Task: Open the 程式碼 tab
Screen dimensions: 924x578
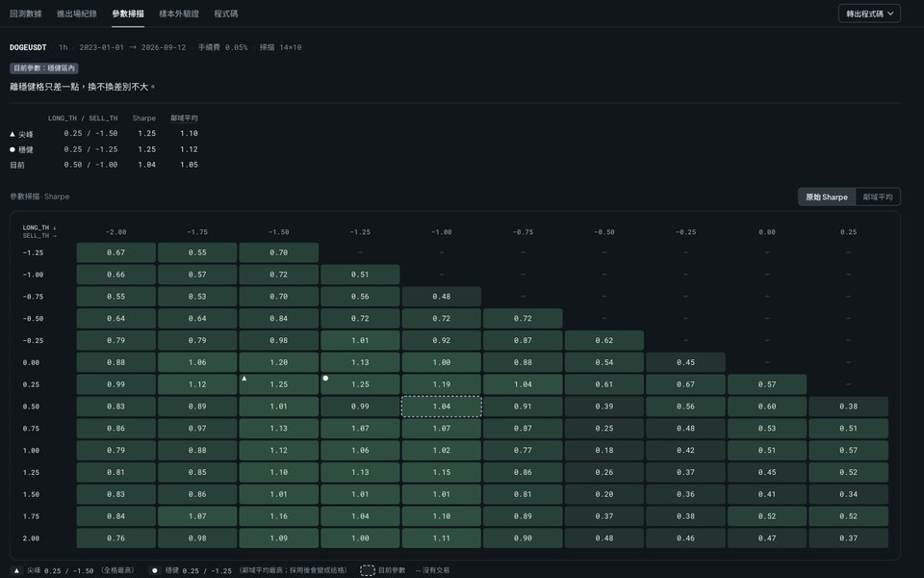Action: coord(225,13)
